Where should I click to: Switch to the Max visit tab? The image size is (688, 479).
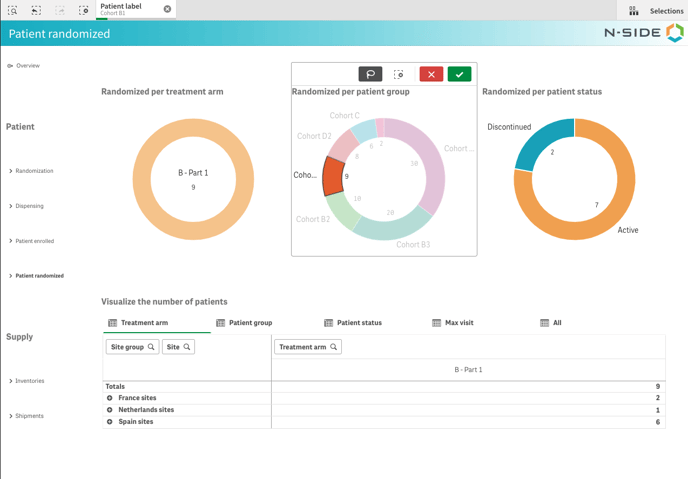click(452, 323)
